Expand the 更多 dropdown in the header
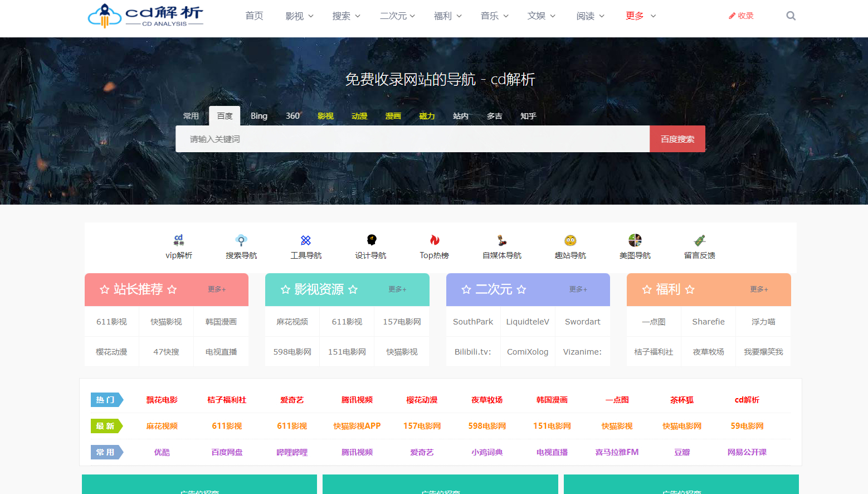Screen dimensions: 868x494 641,16
